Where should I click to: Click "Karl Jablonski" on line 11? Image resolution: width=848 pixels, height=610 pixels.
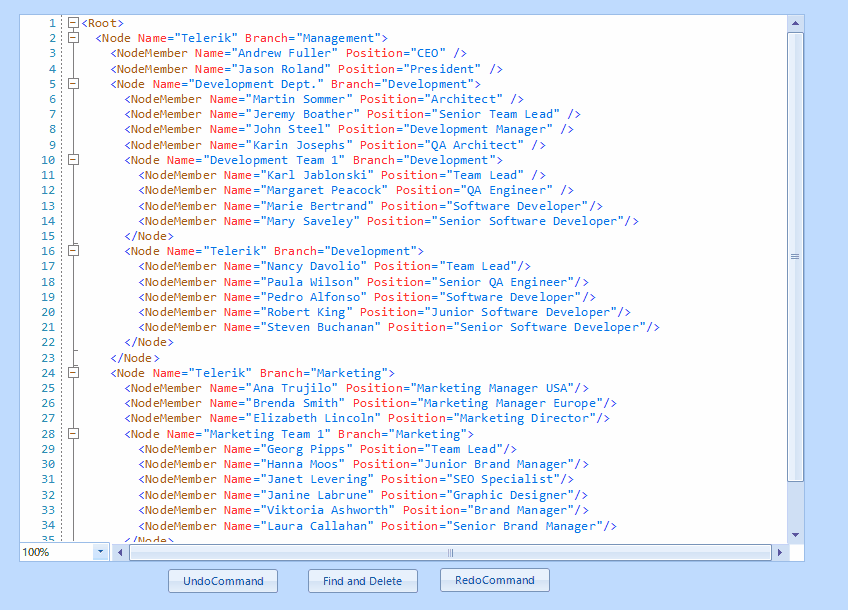pos(317,175)
